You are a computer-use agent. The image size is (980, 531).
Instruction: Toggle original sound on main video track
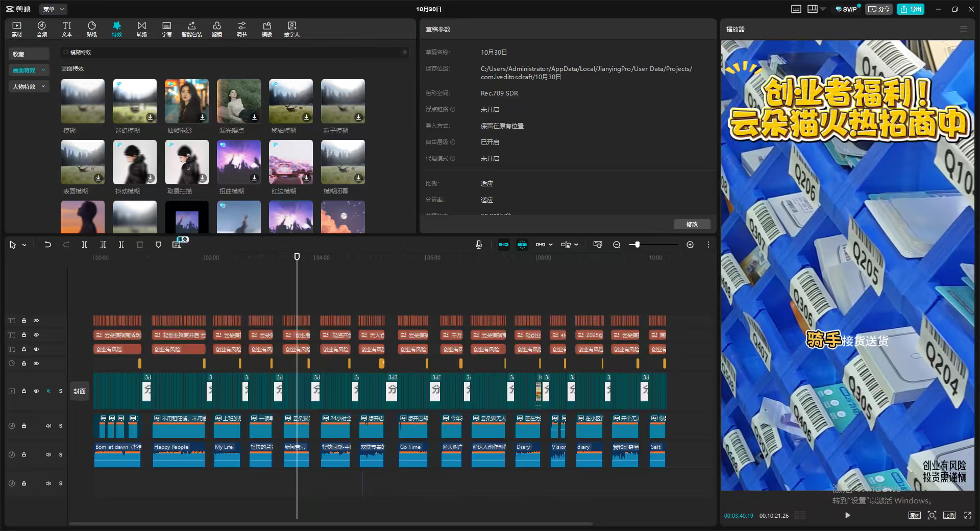tap(48, 391)
